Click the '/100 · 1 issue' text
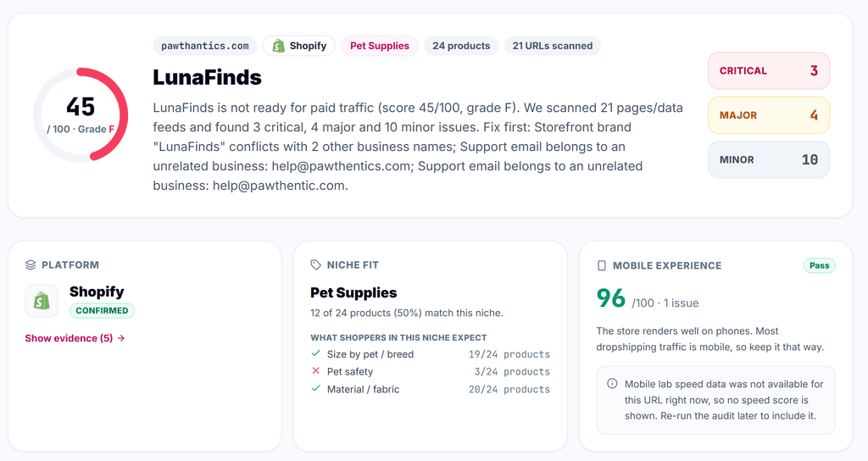 [x=665, y=303]
